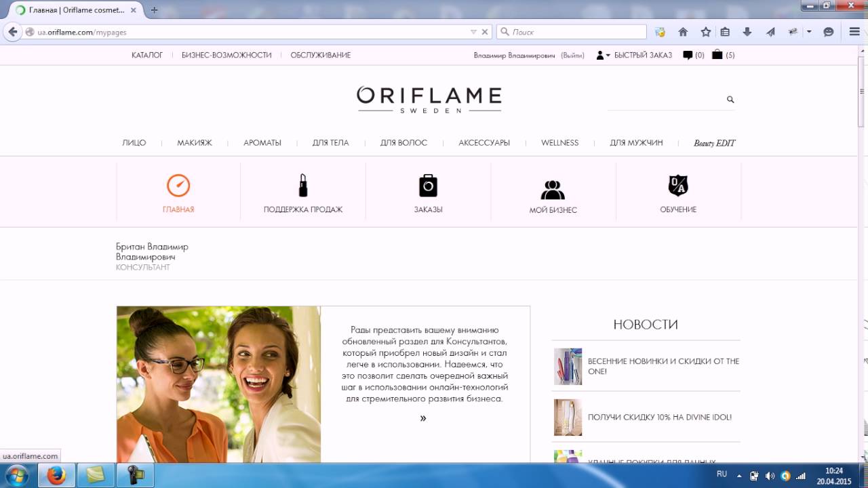Open the Макияж category
This screenshot has width=868, height=488.
pos(195,143)
